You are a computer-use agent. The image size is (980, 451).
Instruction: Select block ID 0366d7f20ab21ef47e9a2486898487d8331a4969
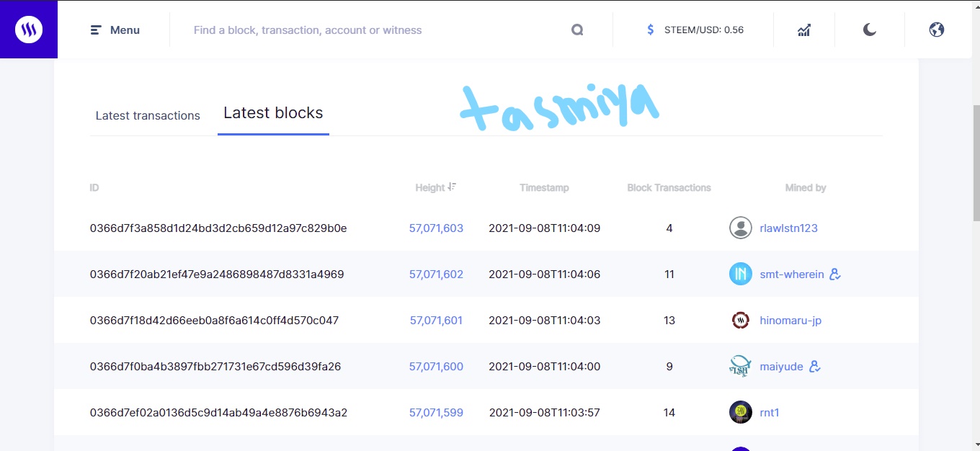pos(217,274)
